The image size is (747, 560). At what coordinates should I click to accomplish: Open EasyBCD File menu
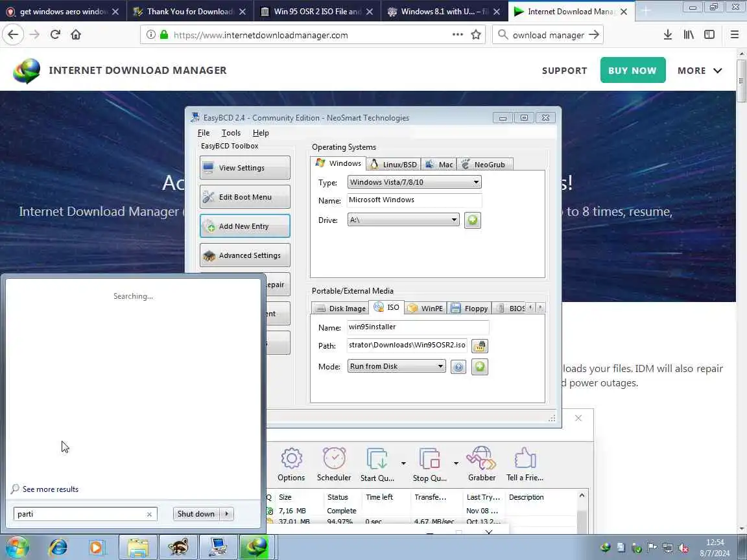[x=204, y=133]
